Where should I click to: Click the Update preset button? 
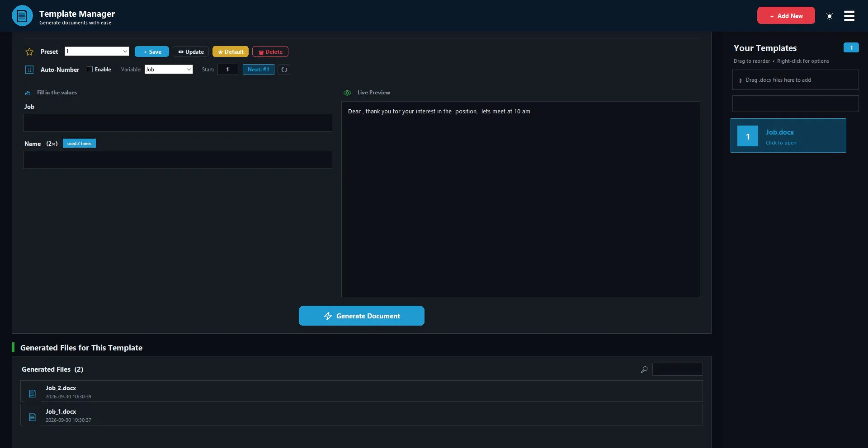tap(191, 51)
